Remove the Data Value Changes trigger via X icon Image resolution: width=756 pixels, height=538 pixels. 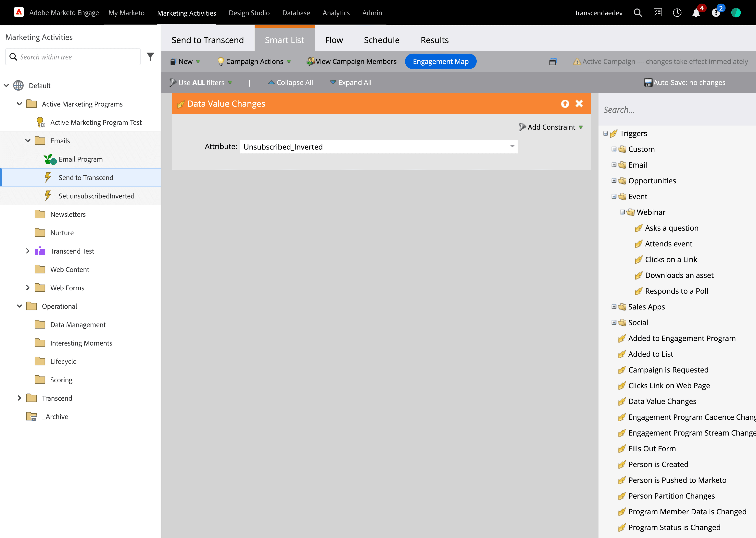coord(579,103)
